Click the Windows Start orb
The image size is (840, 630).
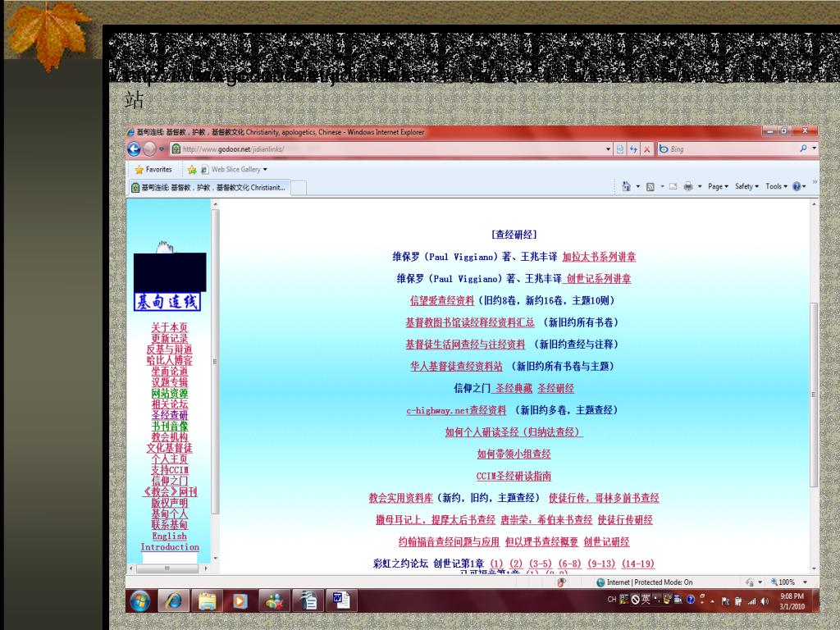click(x=139, y=601)
